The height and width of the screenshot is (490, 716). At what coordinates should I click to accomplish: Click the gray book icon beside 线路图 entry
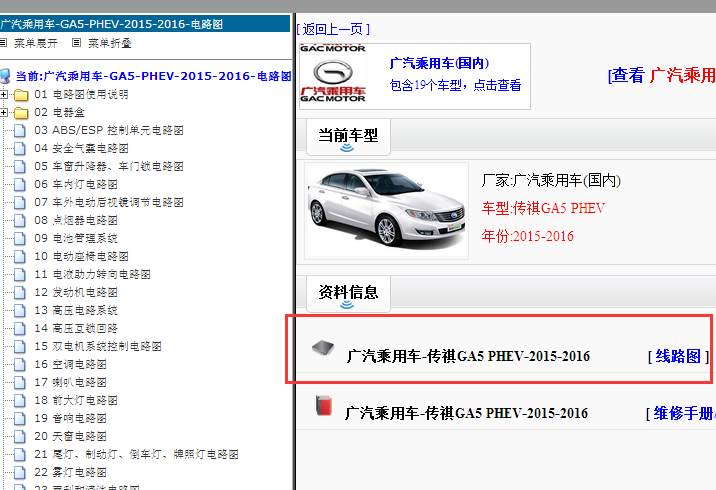coord(323,348)
